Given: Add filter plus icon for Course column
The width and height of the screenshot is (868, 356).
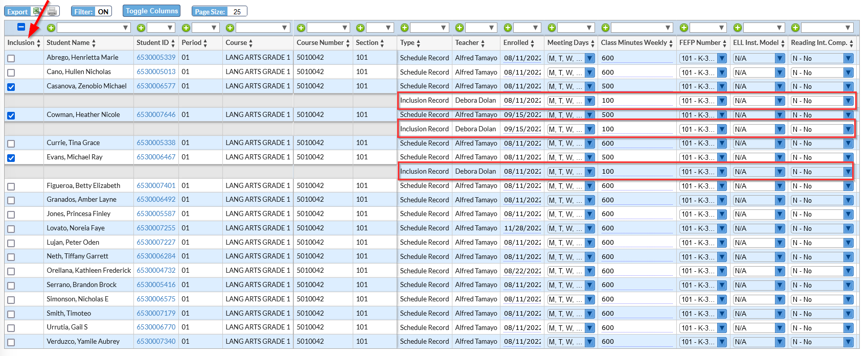Looking at the screenshot, I should [230, 28].
